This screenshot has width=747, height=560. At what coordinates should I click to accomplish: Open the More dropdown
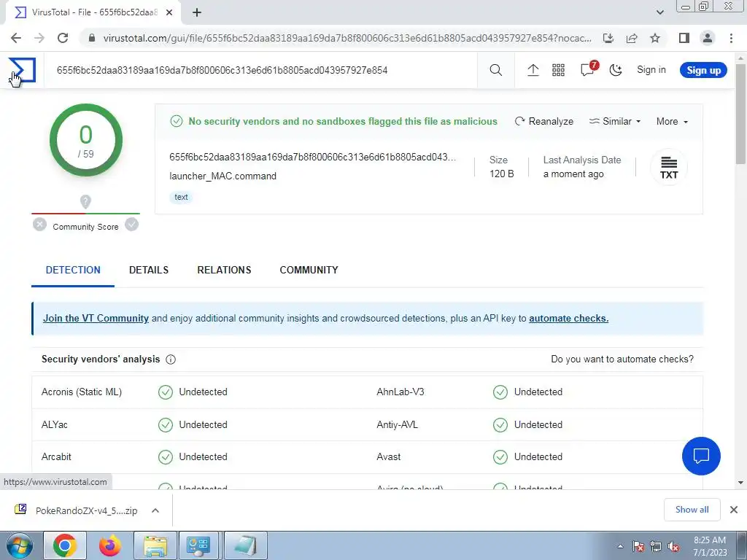pyautogui.click(x=672, y=122)
